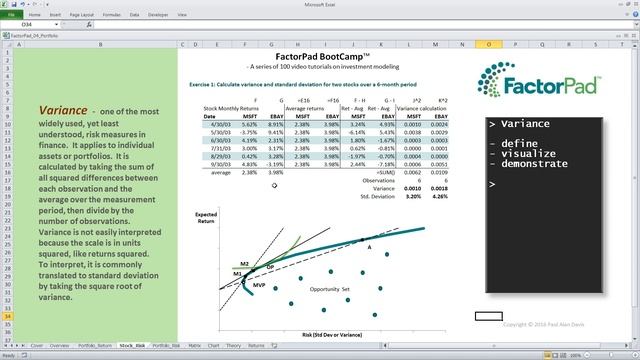Click the Select All corner of the grid
The height and width of the screenshot is (360, 640).
click(x=7, y=44)
